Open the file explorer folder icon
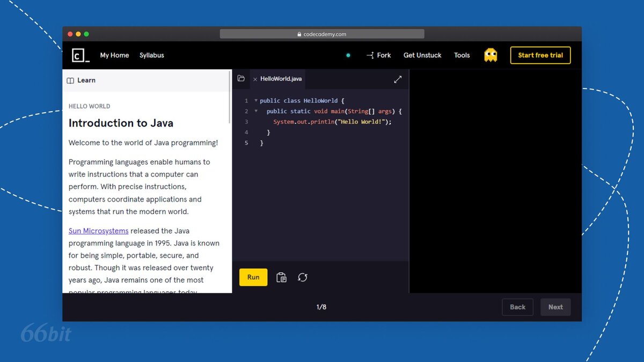644x362 pixels. pyautogui.click(x=241, y=79)
